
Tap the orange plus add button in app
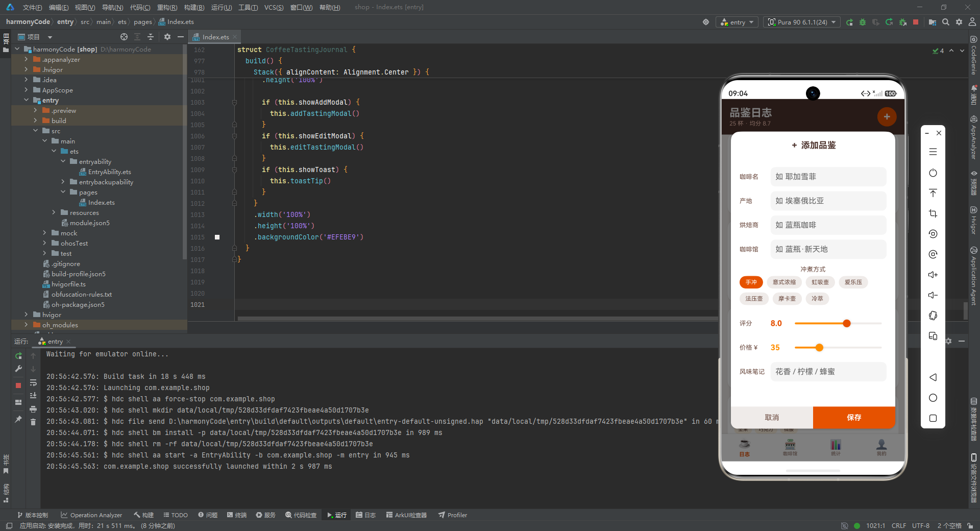(x=887, y=117)
